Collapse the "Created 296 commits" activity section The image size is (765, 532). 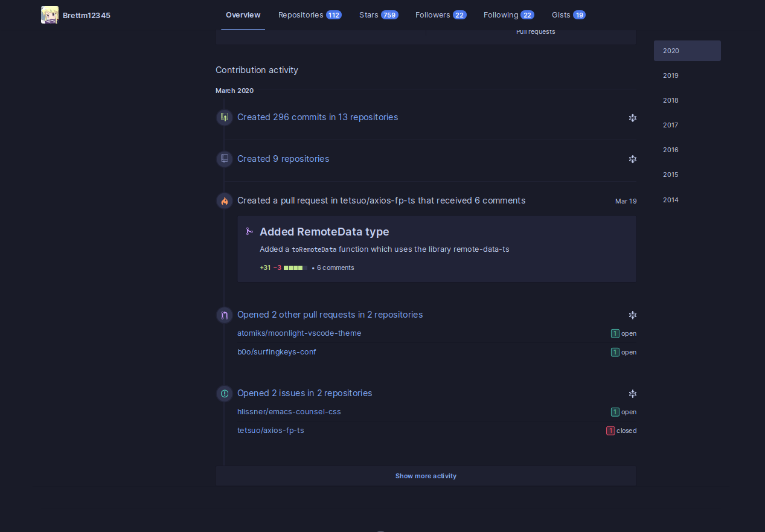coord(632,117)
